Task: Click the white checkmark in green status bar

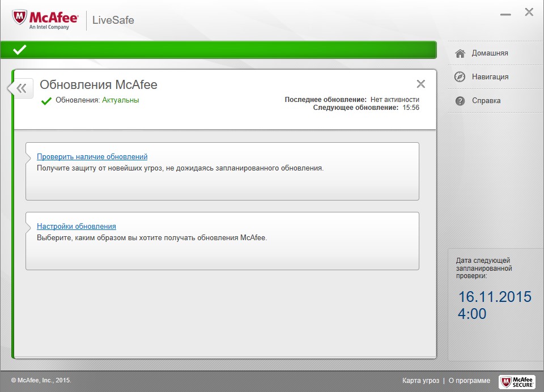Action: point(19,50)
